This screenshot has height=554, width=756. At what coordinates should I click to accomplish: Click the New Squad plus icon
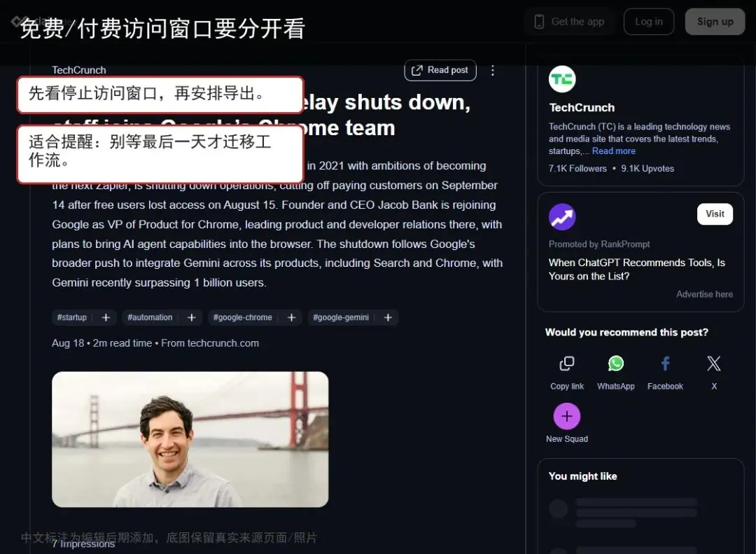click(567, 416)
